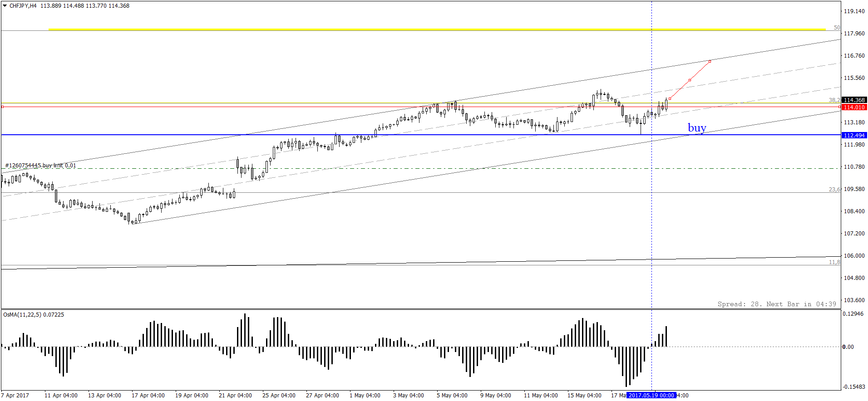868x401 pixels.
Task: Select the bottom start point of the red trendline
Action: point(670,98)
